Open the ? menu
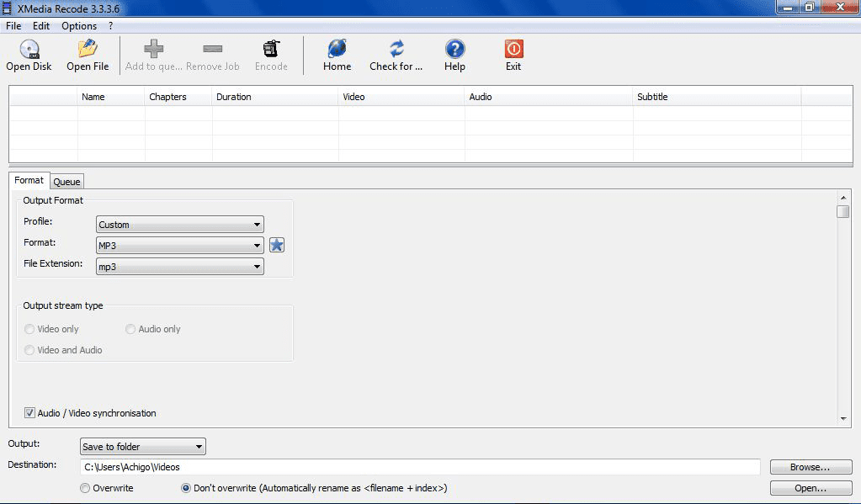Viewport: 861px width, 504px height. 111,26
